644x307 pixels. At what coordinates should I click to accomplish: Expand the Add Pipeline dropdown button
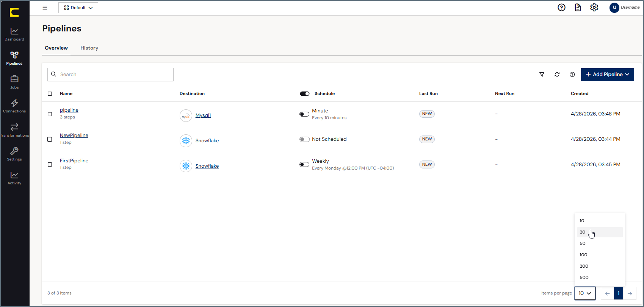tap(607, 75)
